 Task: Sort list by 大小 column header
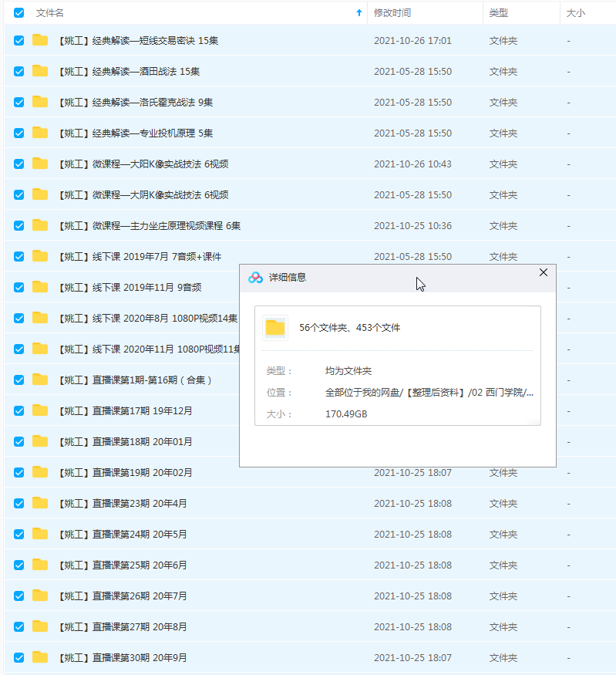(x=576, y=13)
